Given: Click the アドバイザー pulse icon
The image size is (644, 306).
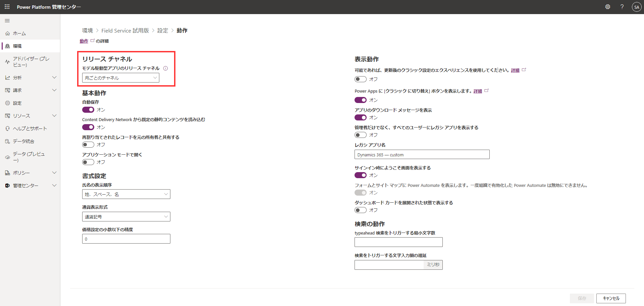Looking at the screenshot, I should 7,62.
